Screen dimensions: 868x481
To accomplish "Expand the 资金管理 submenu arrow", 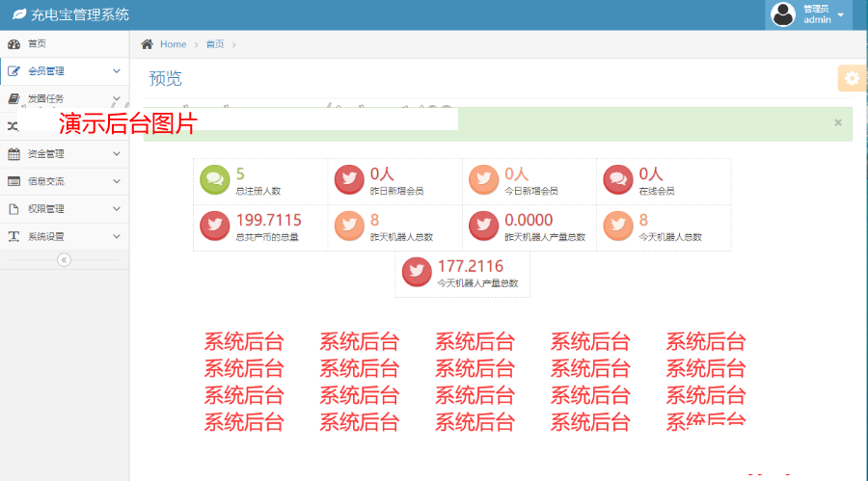I will [117, 153].
